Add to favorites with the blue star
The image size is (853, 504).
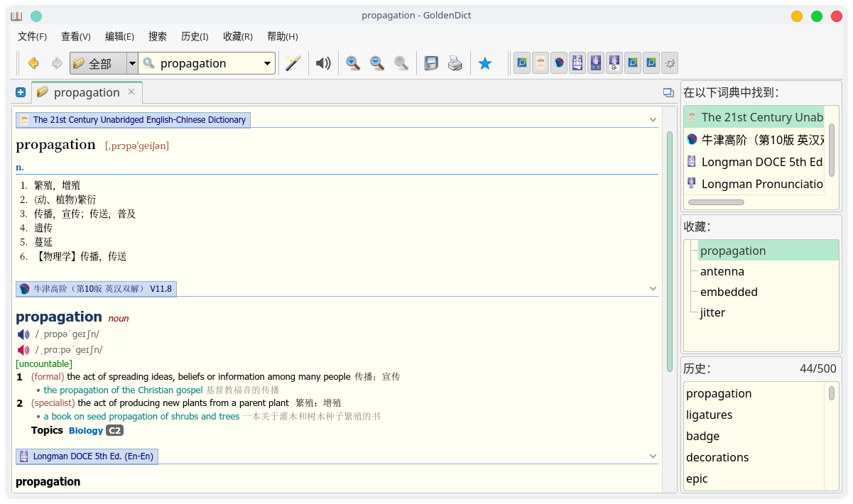tap(485, 63)
